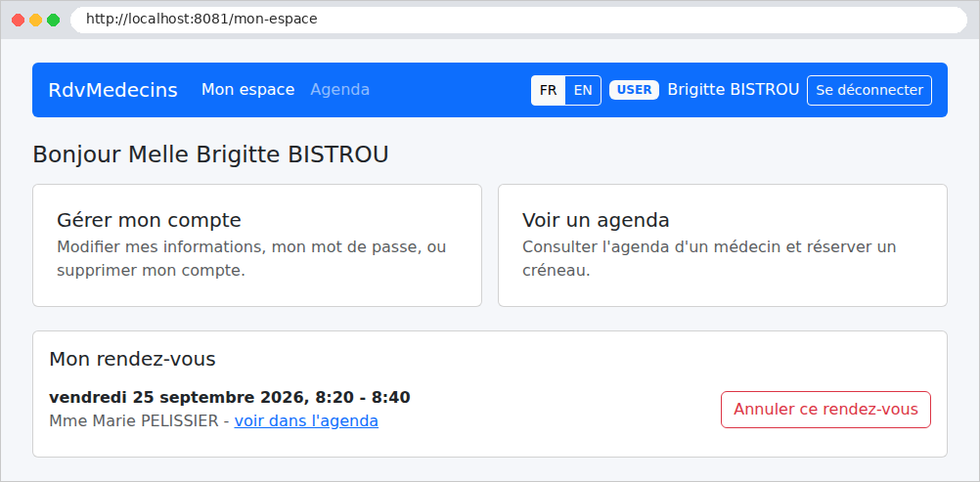Go to Mon espace in navbar
980x482 pixels.
[x=247, y=89]
